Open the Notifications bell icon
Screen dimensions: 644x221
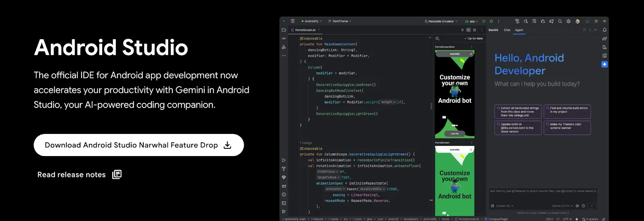pyautogui.click(x=605, y=30)
